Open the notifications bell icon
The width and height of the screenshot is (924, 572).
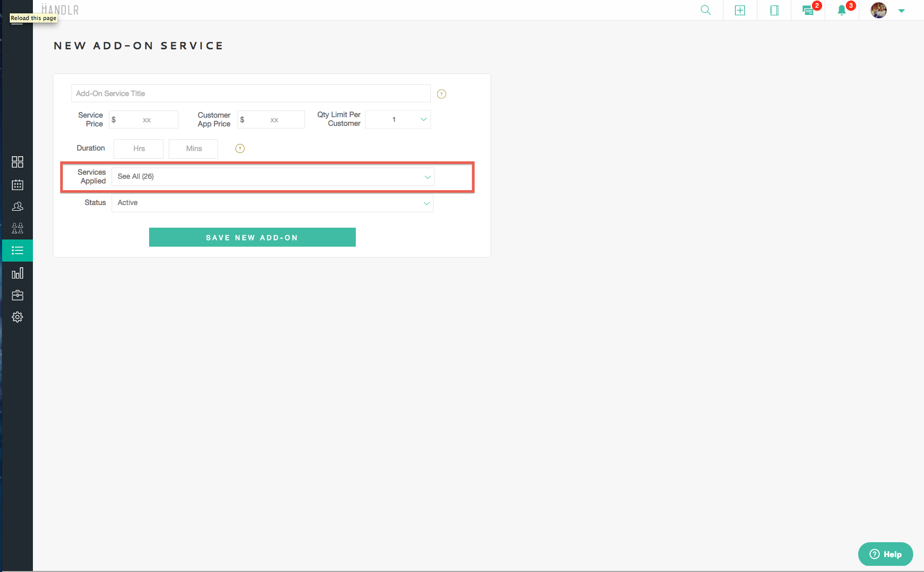842,10
